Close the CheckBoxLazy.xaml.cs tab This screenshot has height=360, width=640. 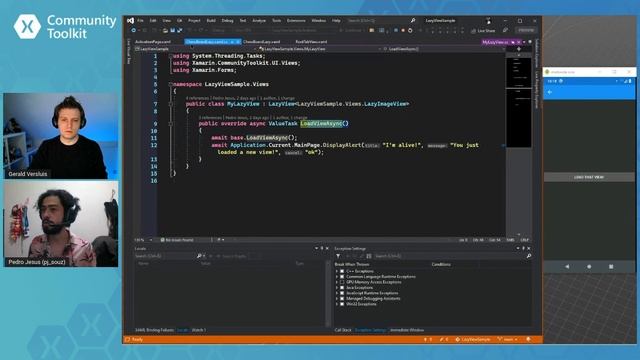click(x=238, y=42)
